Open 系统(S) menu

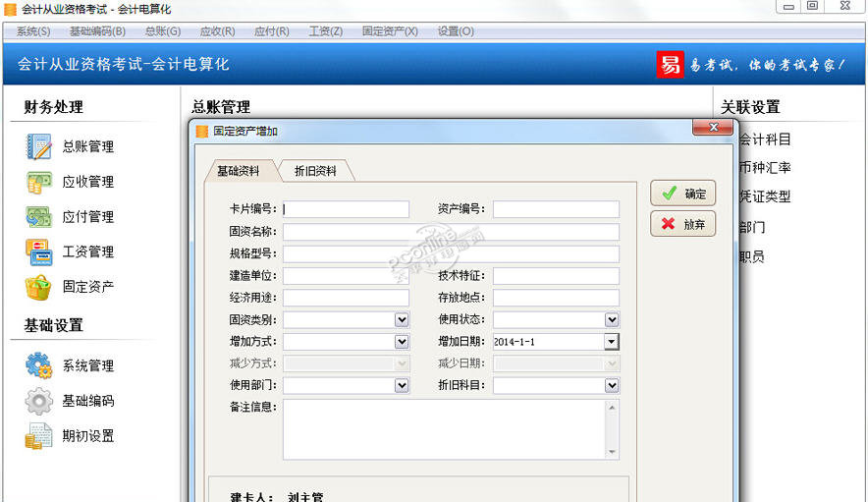coord(33,31)
